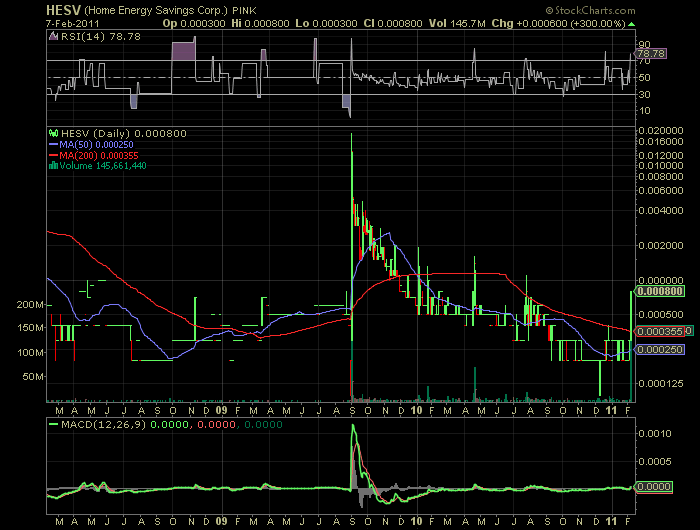Click the 10 level on RSI axis
Viewport: 700px width, 530px height.
645,111
